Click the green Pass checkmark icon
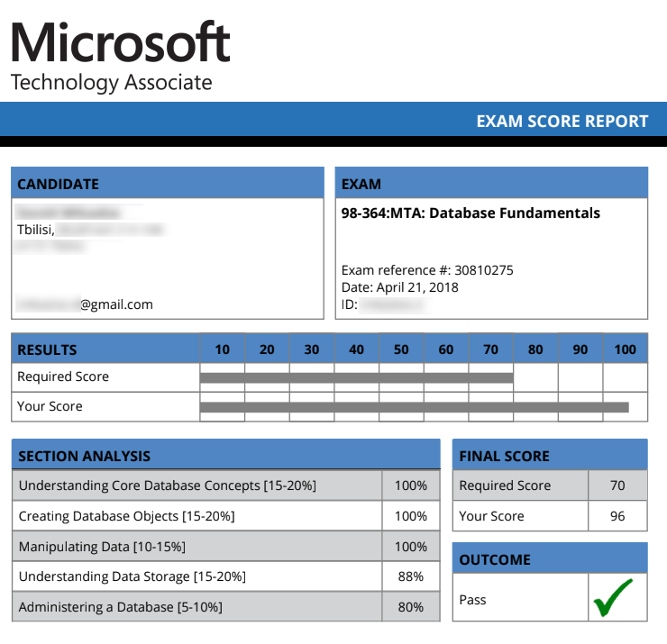This screenshot has width=667, height=644. pos(613,597)
